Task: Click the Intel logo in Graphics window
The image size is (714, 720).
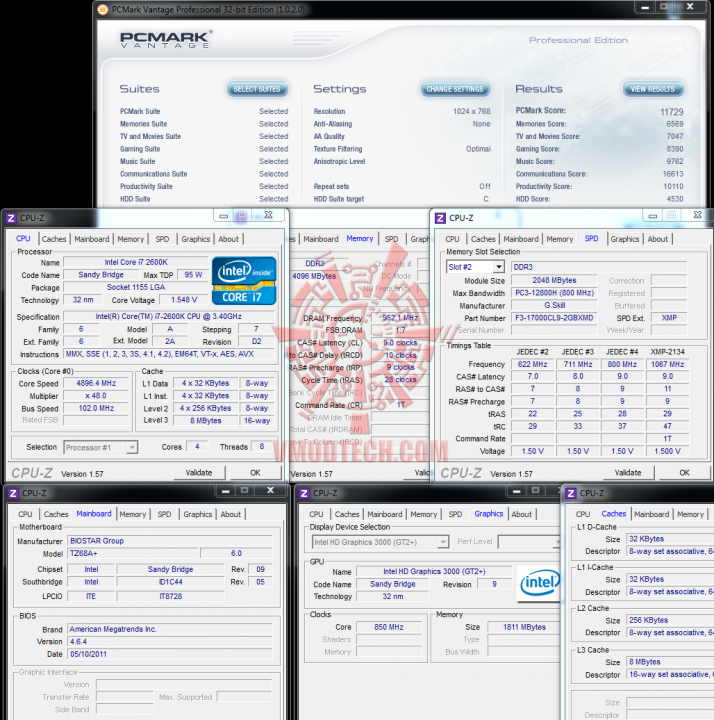Action: tap(539, 583)
